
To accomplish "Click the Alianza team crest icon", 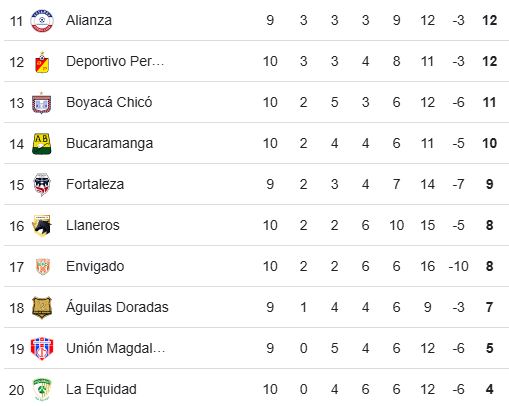I will click(x=42, y=20).
